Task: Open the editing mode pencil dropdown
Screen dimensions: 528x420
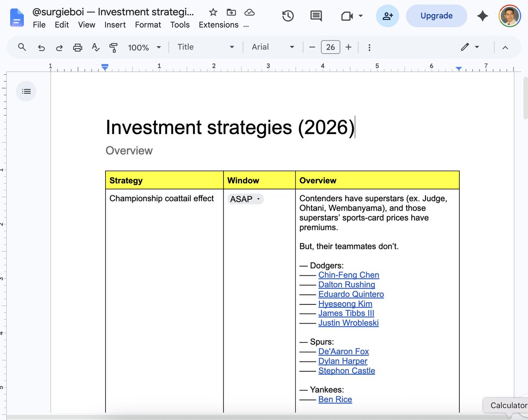Action: click(x=470, y=47)
